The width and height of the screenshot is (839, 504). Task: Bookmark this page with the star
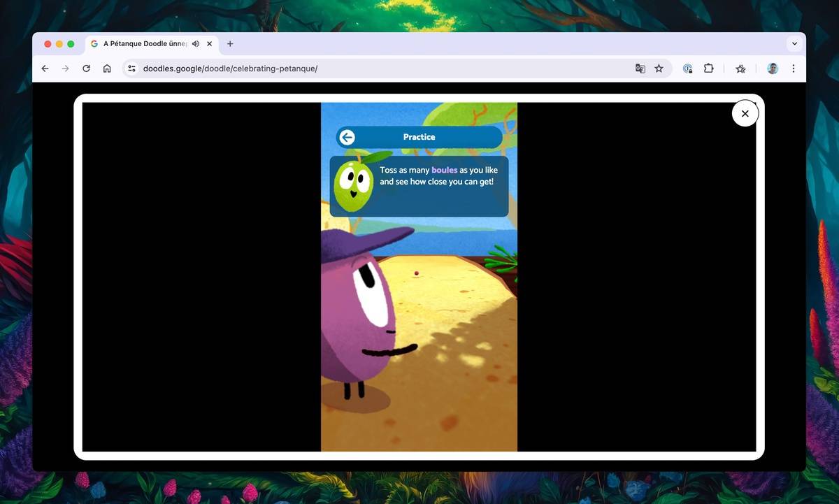[659, 69]
